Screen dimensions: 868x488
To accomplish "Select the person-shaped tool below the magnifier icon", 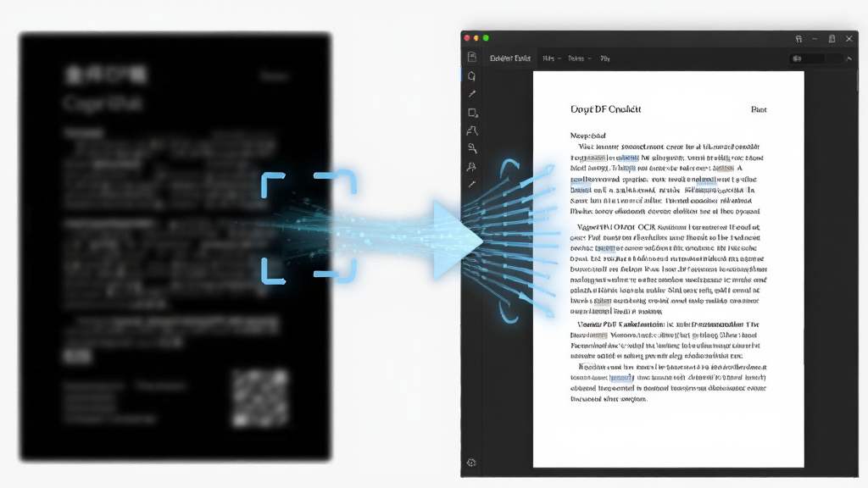I will [471, 167].
